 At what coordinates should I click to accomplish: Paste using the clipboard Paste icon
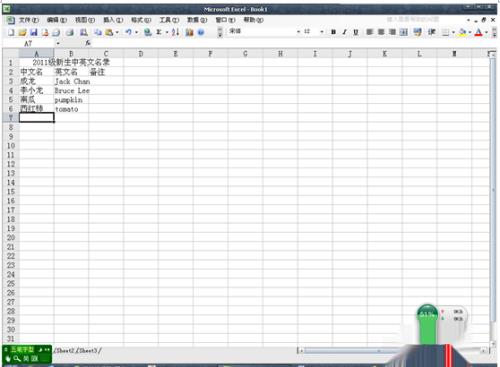(x=109, y=32)
